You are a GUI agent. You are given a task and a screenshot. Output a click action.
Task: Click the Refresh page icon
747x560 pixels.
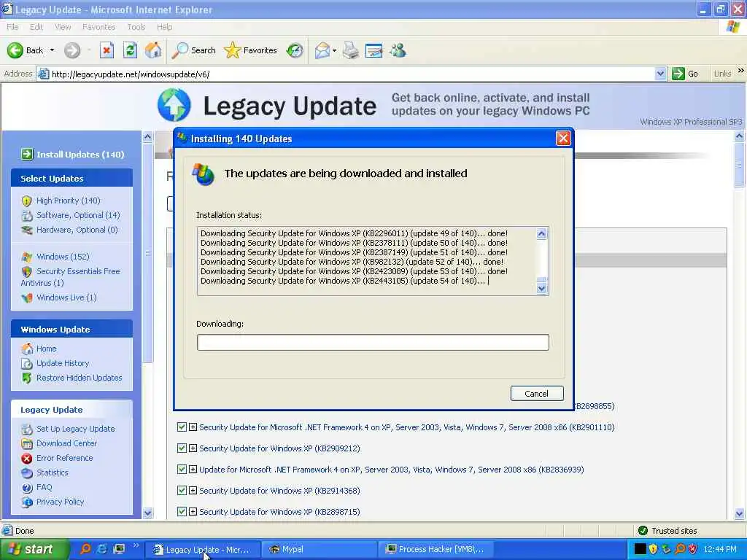coord(130,50)
